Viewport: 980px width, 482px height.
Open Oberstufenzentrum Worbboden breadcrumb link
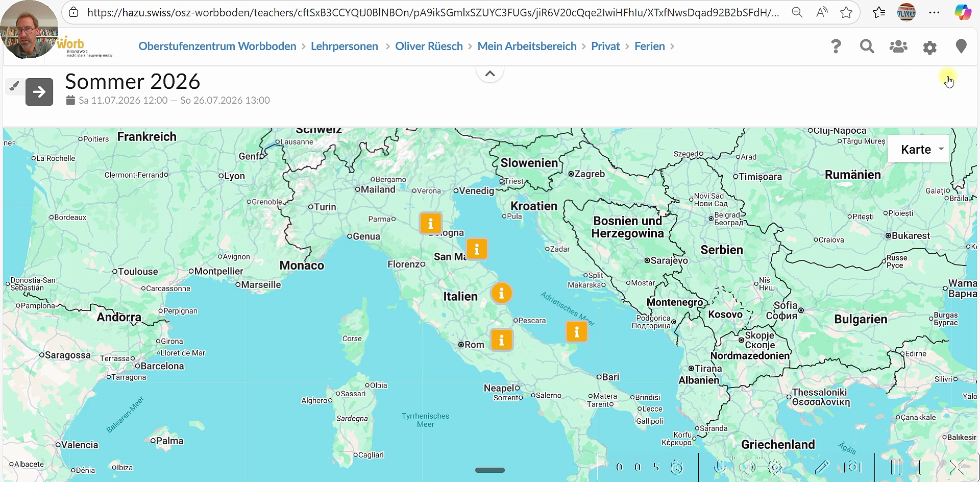point(217,46)
